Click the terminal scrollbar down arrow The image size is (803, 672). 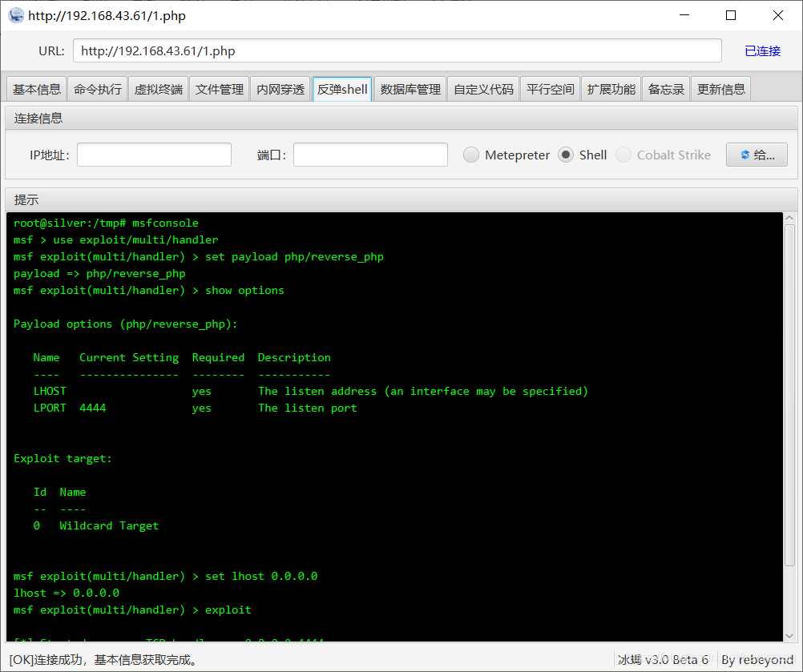789,636
